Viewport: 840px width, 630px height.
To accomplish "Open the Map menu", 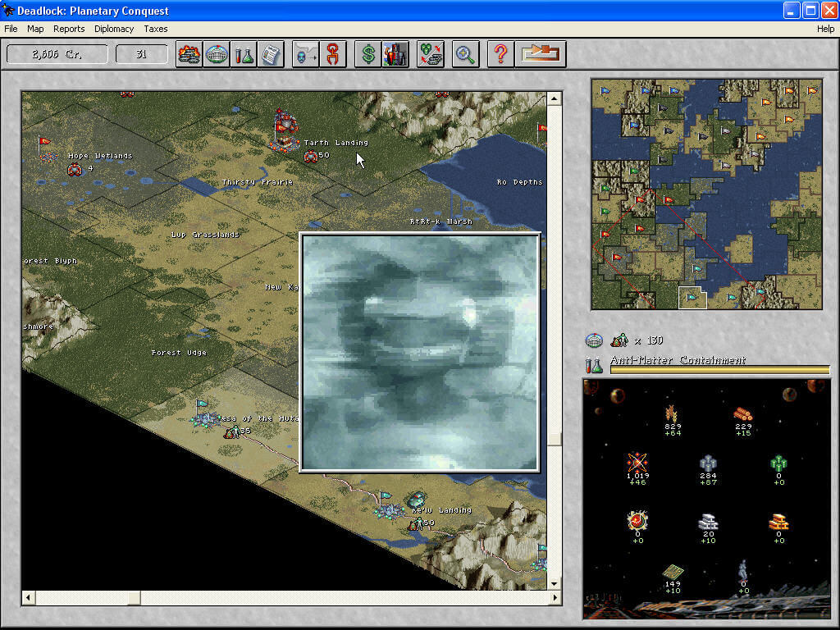I will click(x=35, y=29).
